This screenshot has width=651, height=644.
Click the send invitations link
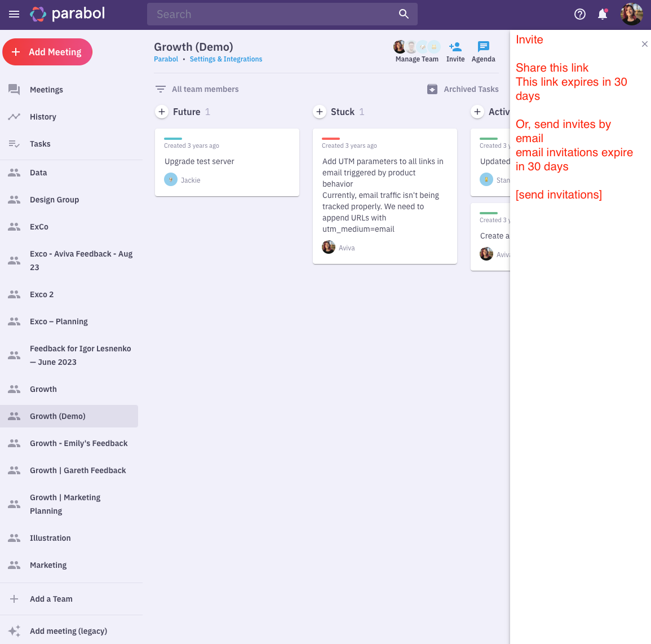pos(558,195)
